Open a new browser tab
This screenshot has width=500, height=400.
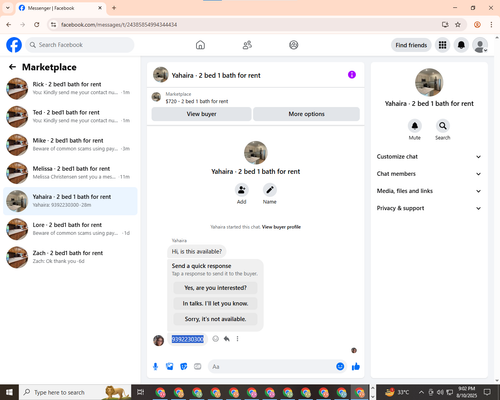click(114, 8)
